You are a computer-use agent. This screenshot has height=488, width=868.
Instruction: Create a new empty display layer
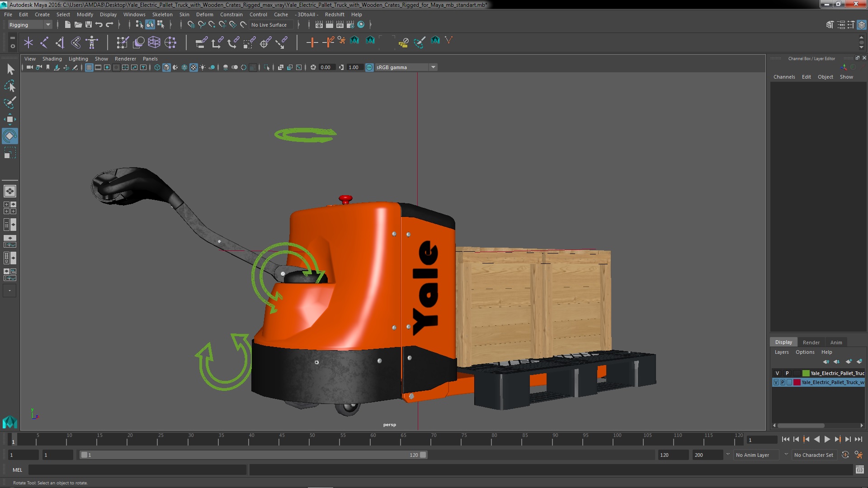(849, 361)
